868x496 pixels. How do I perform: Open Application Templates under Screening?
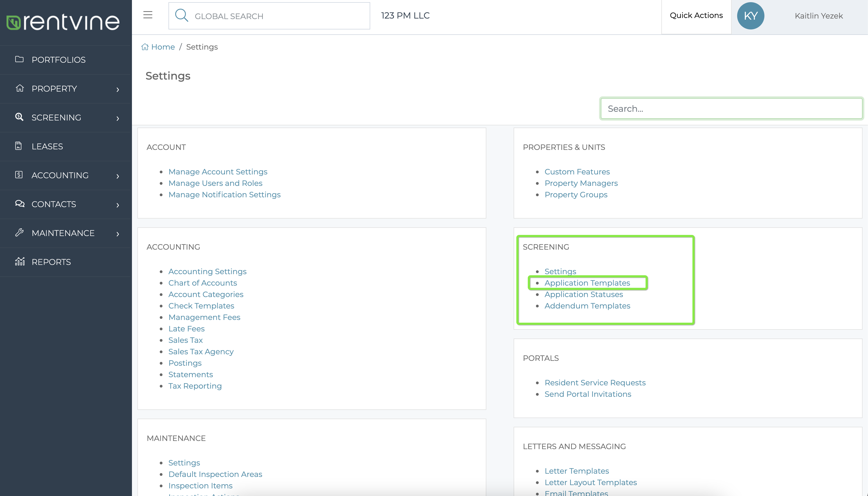coord(587,283)
